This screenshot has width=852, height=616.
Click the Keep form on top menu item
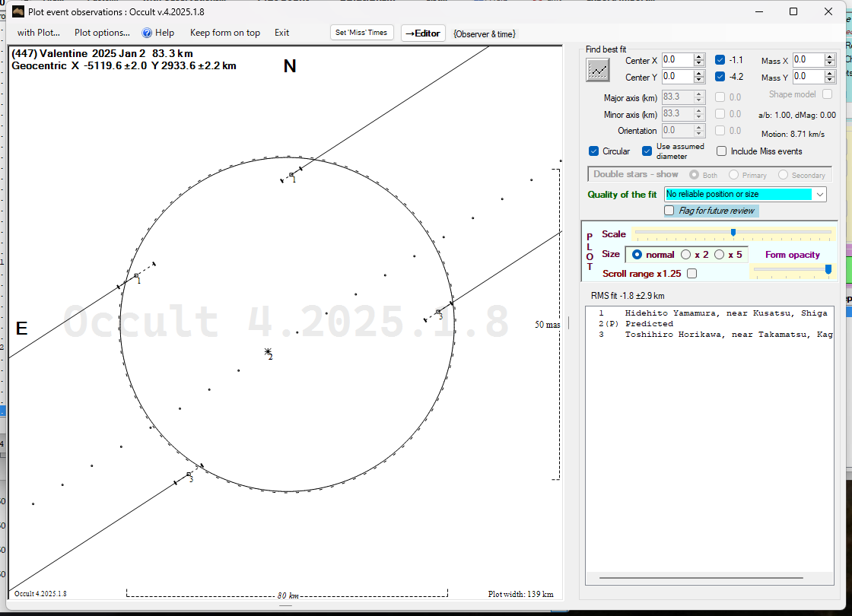(x=224, y=33)
